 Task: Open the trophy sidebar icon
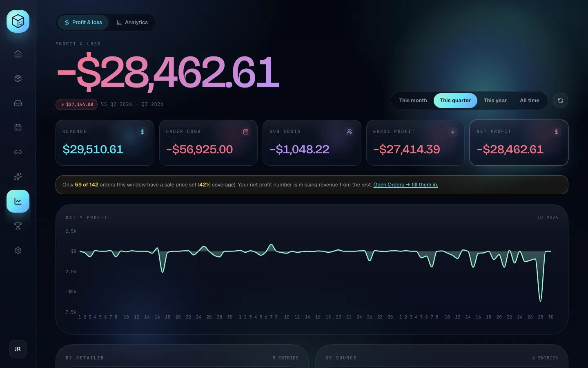[x=18, y=226]
